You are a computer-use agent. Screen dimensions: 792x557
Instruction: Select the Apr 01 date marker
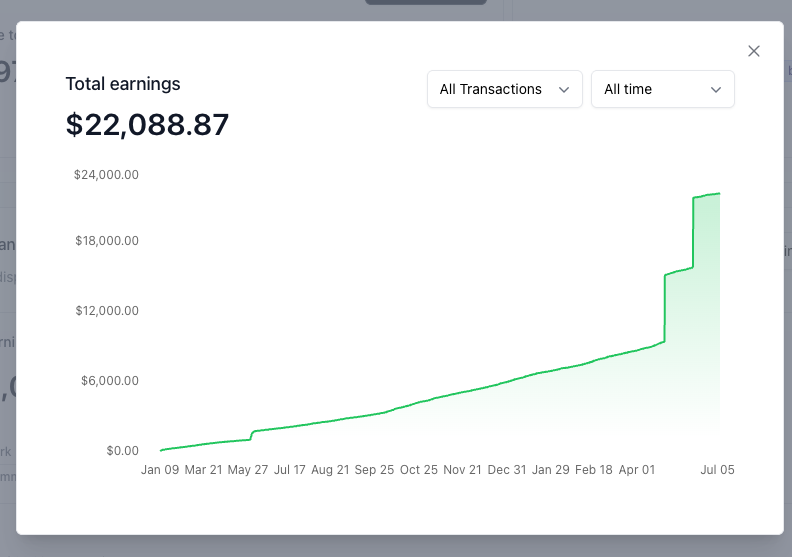(x=636, y=470)
